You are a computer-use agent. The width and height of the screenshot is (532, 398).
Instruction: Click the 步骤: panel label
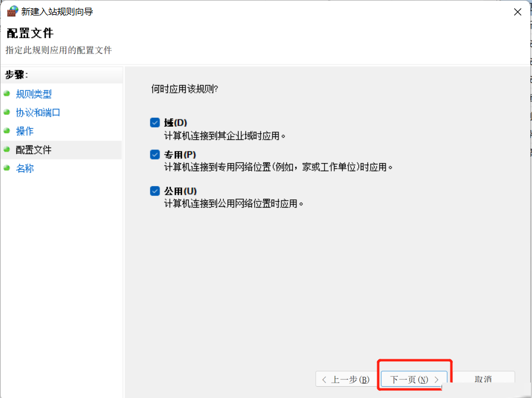click(16, 74)
